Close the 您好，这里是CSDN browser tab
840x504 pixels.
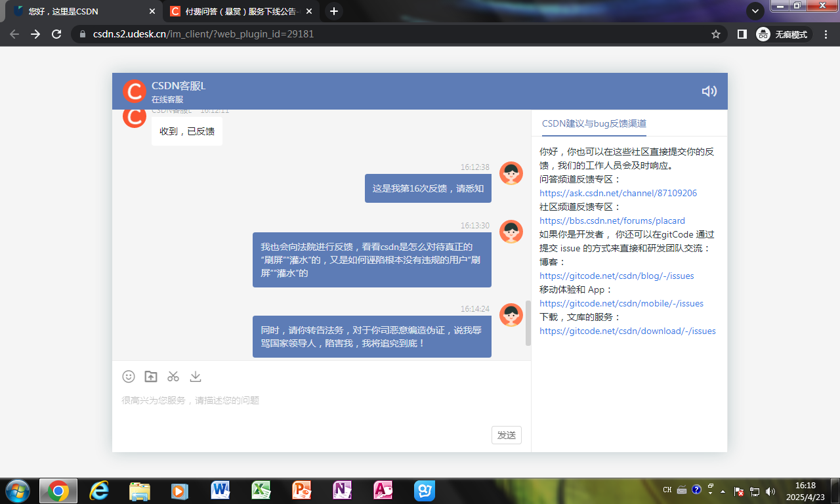[152, 11]
